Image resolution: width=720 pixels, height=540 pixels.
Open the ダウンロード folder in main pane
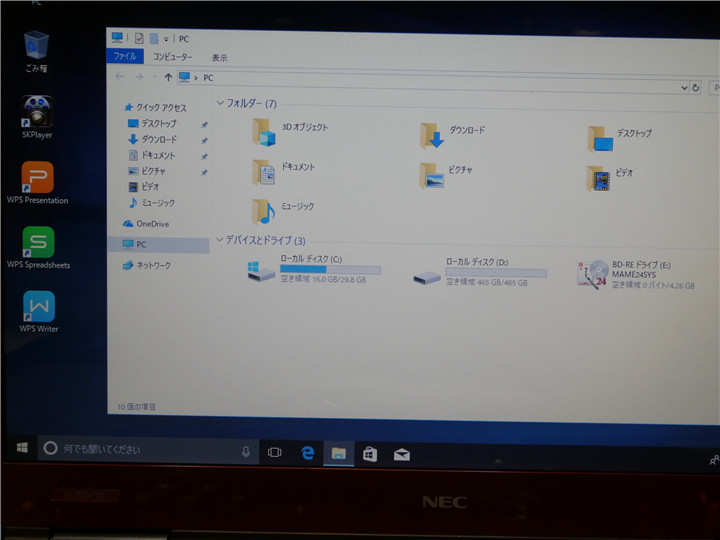(452, 135)
